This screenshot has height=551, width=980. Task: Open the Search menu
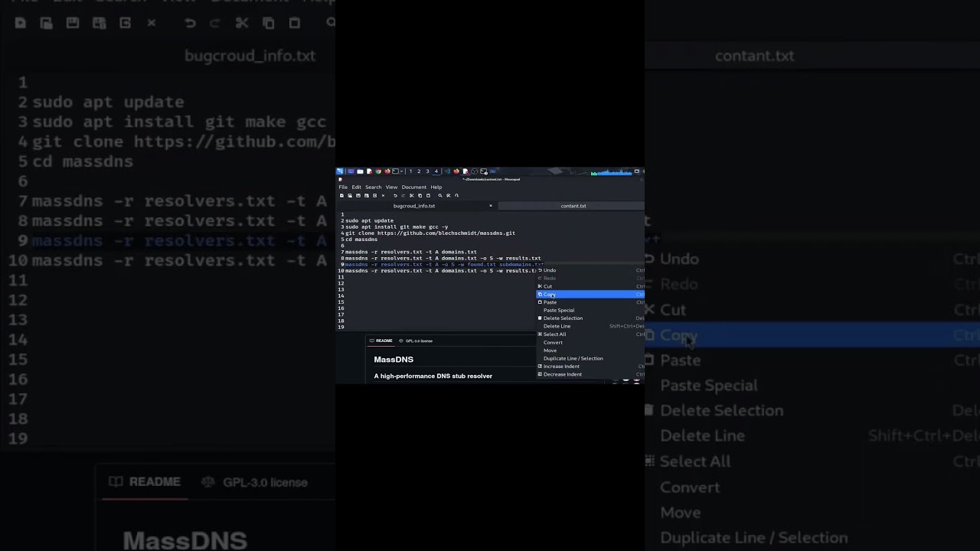[374, 187]
